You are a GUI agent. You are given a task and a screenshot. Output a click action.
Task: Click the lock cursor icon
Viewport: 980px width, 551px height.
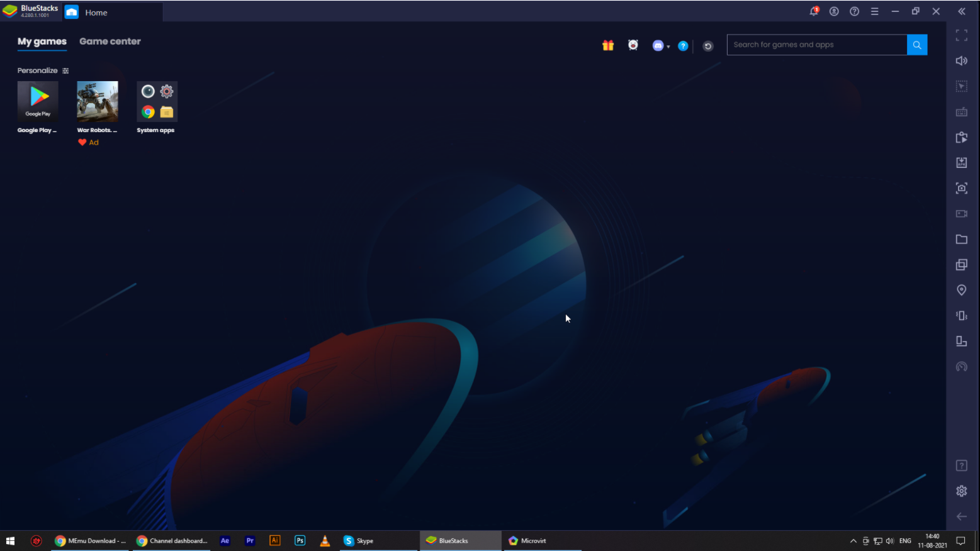tap(961, 86)
